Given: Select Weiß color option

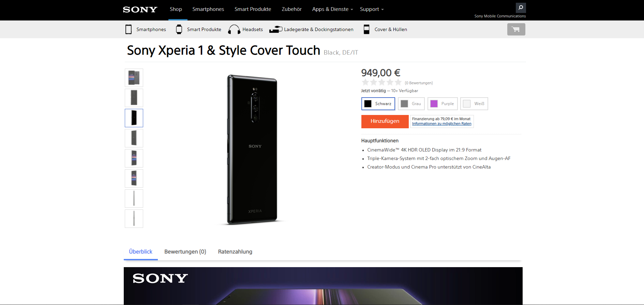Looking at the screenshot, I should [474, 104].
